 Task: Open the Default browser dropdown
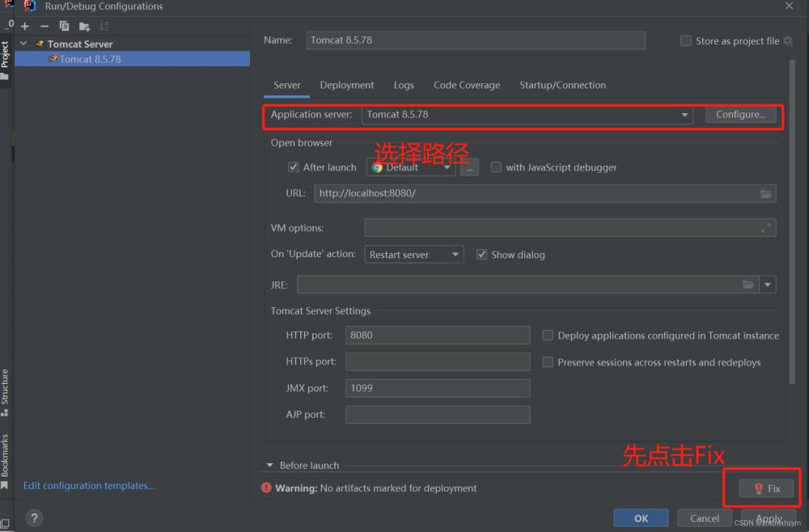tap(411, 167)
